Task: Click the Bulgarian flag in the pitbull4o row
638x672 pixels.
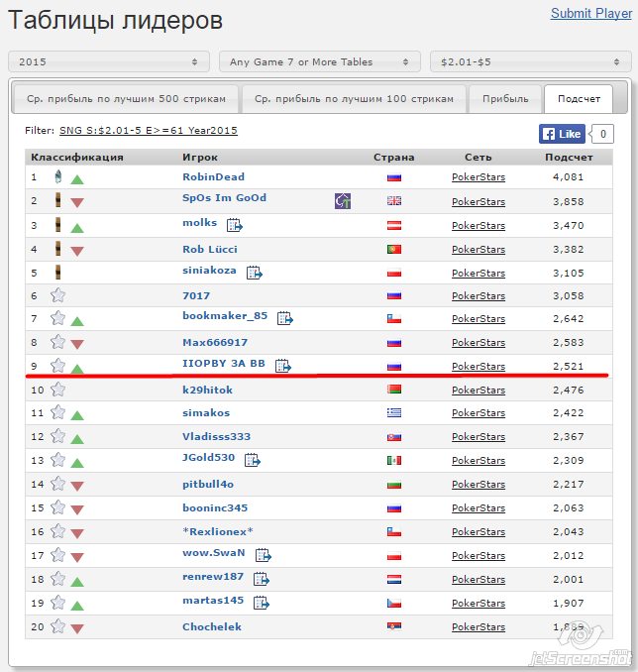Action: point(394,485)
